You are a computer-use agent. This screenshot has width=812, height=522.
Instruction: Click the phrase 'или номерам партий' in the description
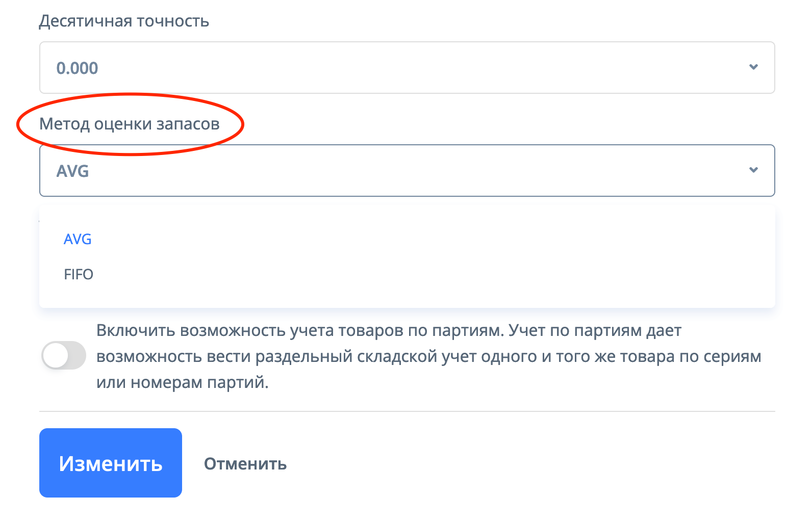181,382
